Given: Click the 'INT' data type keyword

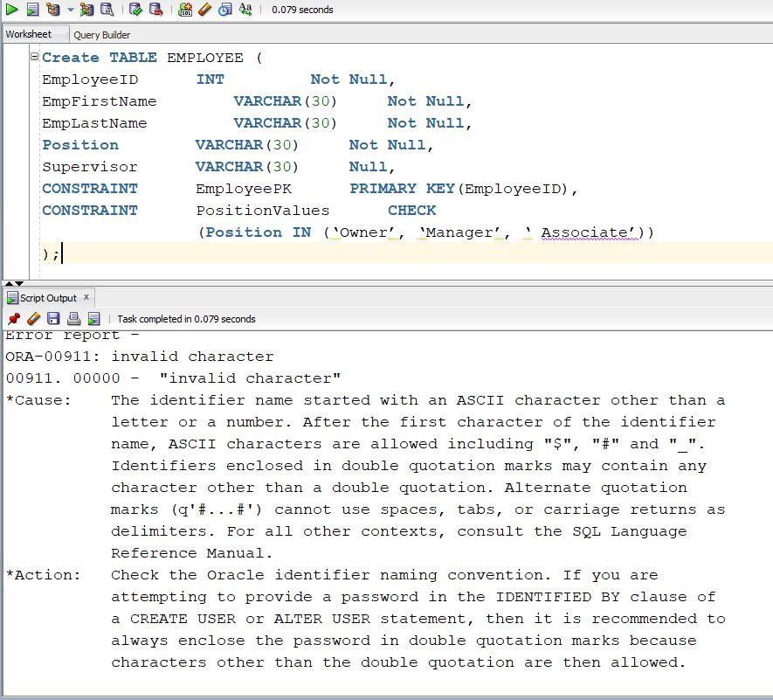Looking at the screenshot, I should point(211,79).
